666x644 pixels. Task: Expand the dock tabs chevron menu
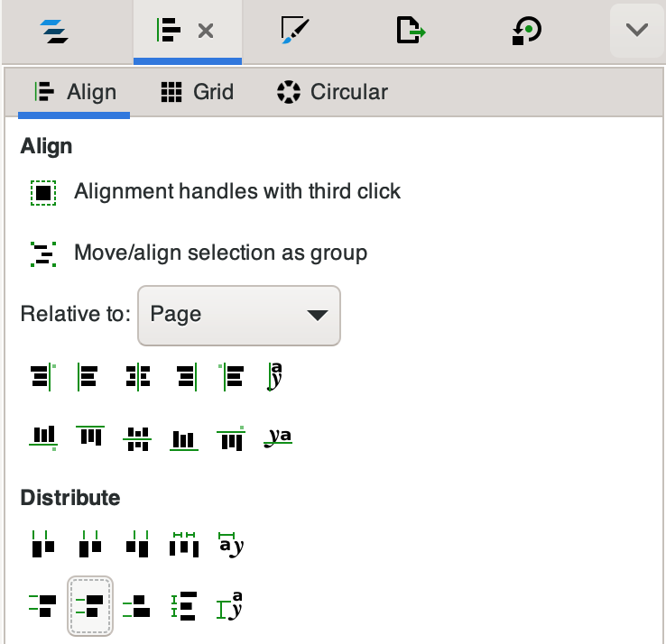[x=637, y=31]
